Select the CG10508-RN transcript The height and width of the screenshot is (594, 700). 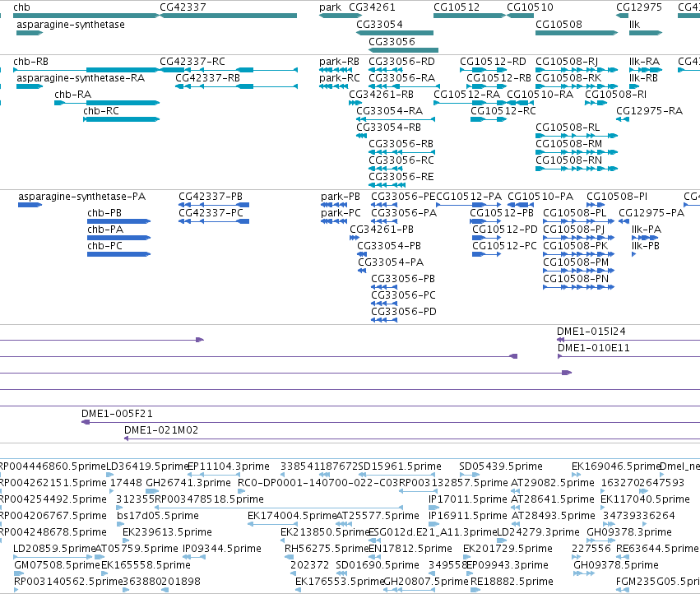(x=577, y=169)
